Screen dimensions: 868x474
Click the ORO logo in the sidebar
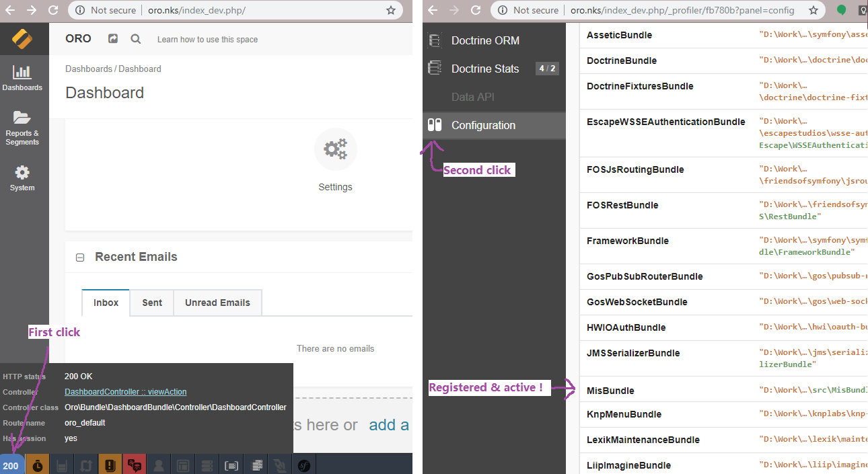23,39
